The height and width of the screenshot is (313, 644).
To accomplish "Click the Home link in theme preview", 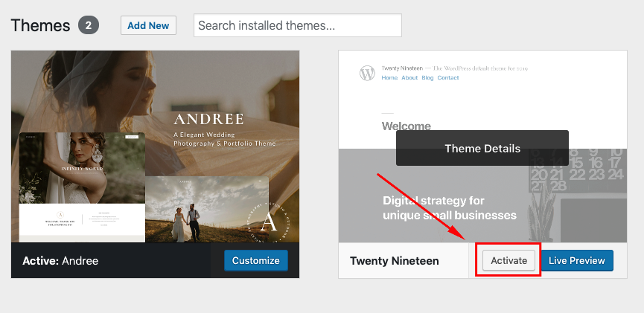I will coord(389,77).
